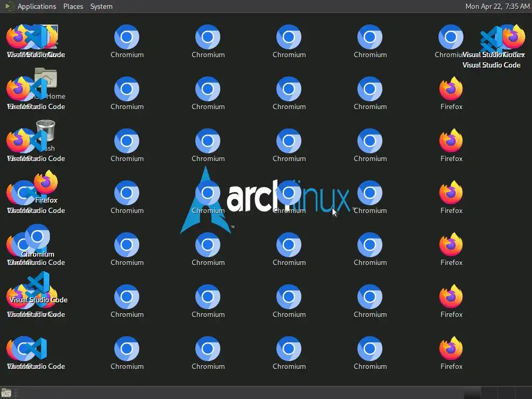
Task: Select bottom-row Chromium icon nearest the Firefox column
Action: [370, 349]
